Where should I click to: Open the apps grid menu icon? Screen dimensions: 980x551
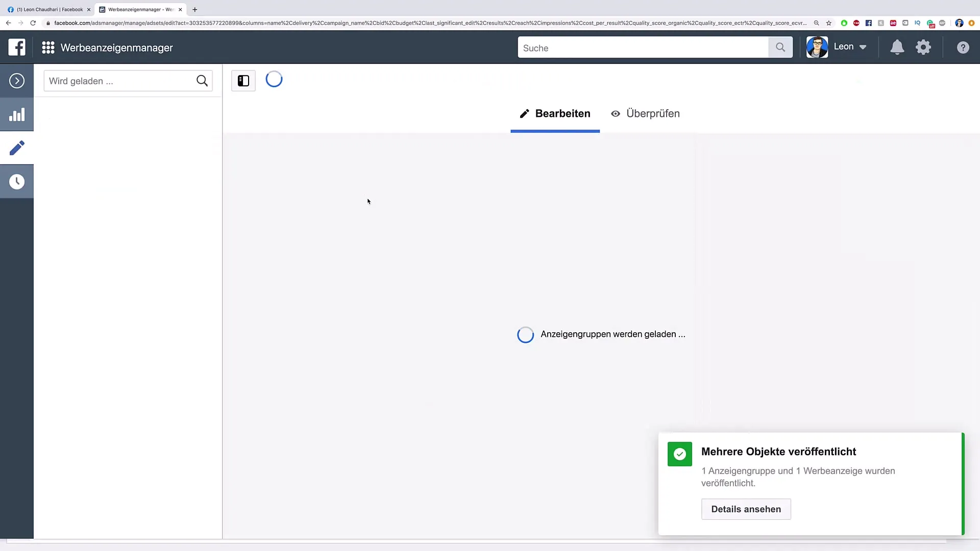pos(48,47)
